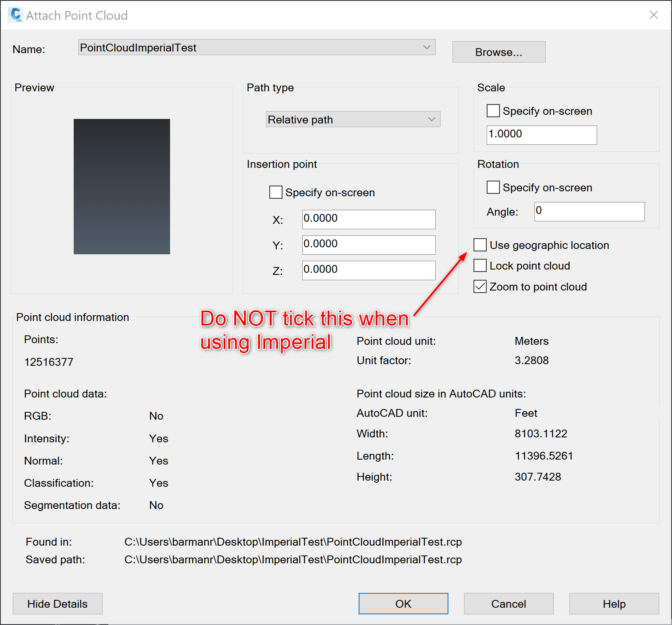Disable Zoom to point cloud
This screenshot has width=672, height=625.
tap(480, 286)
